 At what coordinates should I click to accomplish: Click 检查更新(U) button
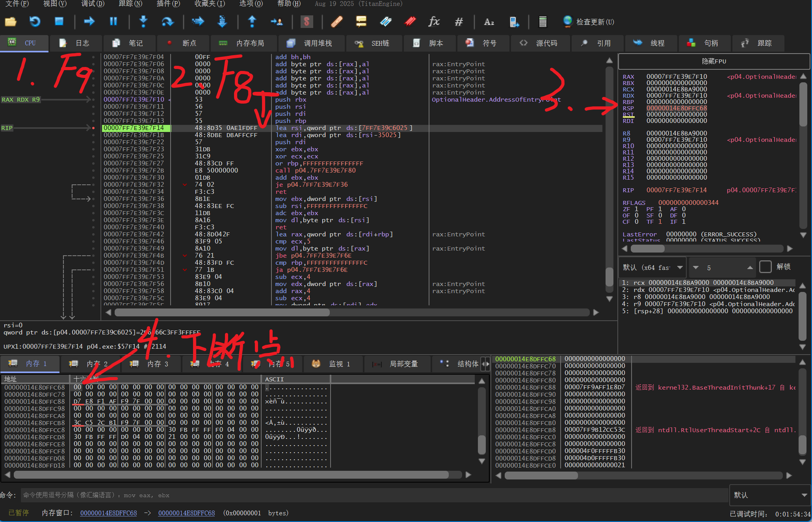tap(589, 22)
